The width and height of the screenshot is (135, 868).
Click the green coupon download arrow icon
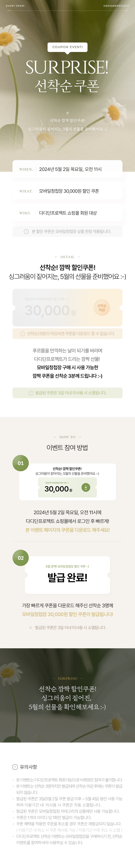[x=86, y=487]
